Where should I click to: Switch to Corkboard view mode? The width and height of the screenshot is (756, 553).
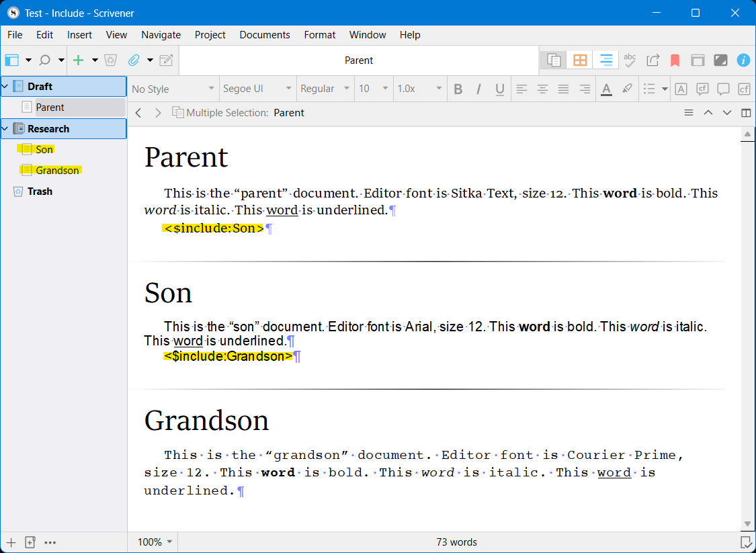(x=579, y=60)
